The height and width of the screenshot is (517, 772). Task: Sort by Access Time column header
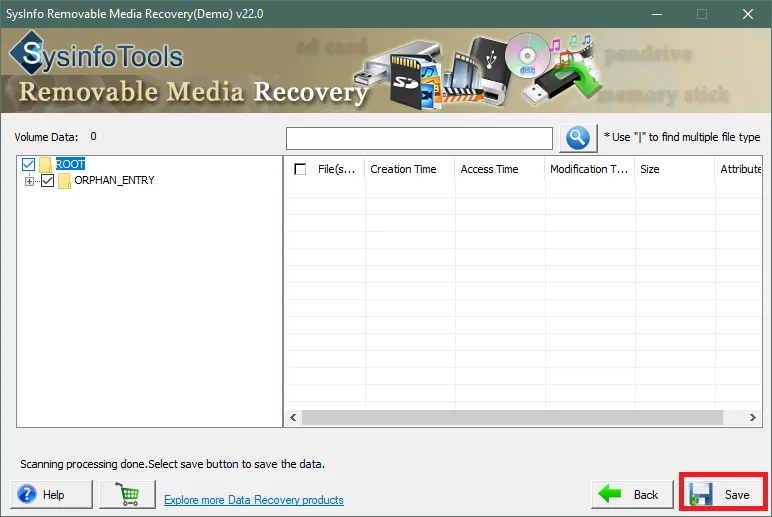click(x=500, y=169)
